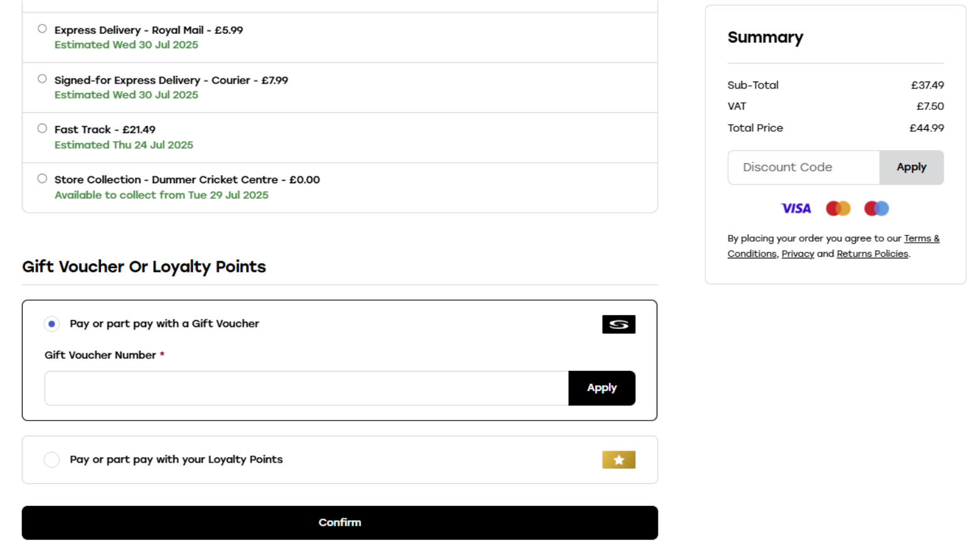The width and height of the screenshot is (980, 551).
Task: Click the Visa payment logo
Action: [796, 208]
